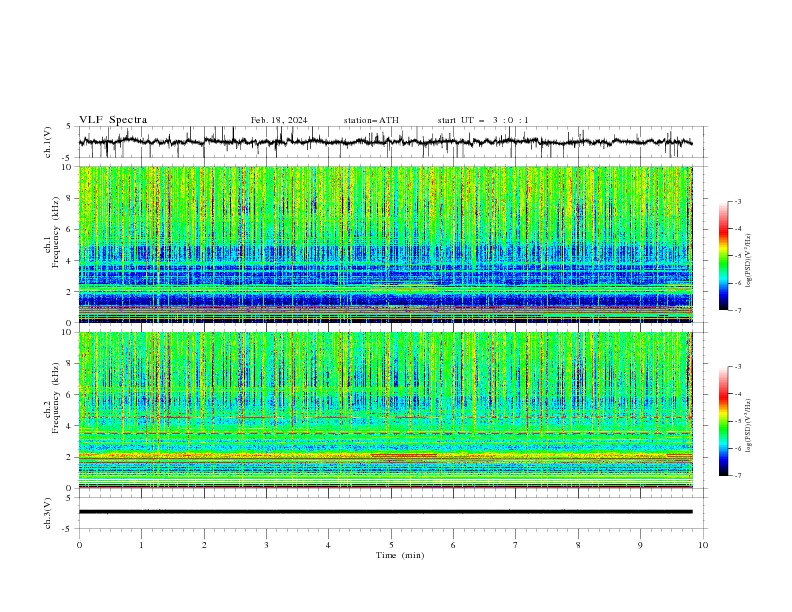The image size is (792, 612).
Task: Click the 'Feb. 18, 2024' date label
Action: pos(279,120)
